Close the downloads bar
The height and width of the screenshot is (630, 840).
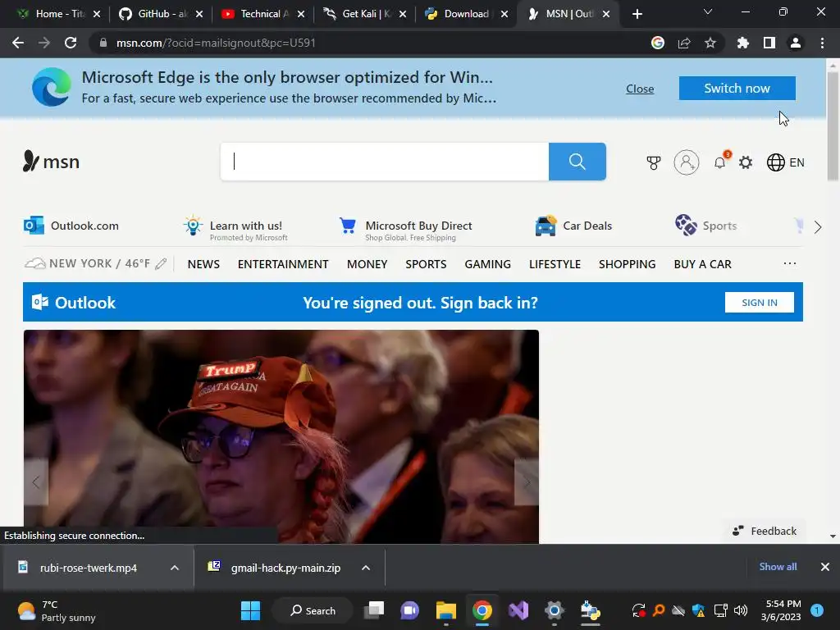tap(825, 566)
